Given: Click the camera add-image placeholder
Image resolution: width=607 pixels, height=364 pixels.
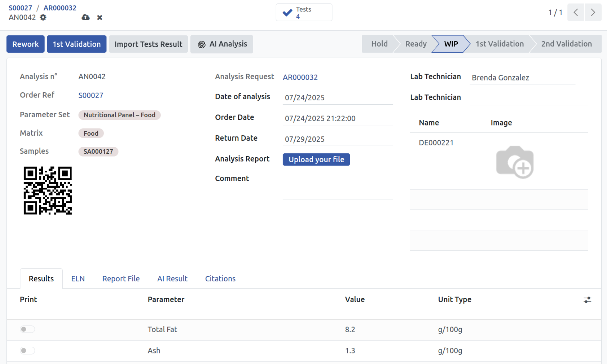Looking at the screenshot, I should click(x=515, y=162).
